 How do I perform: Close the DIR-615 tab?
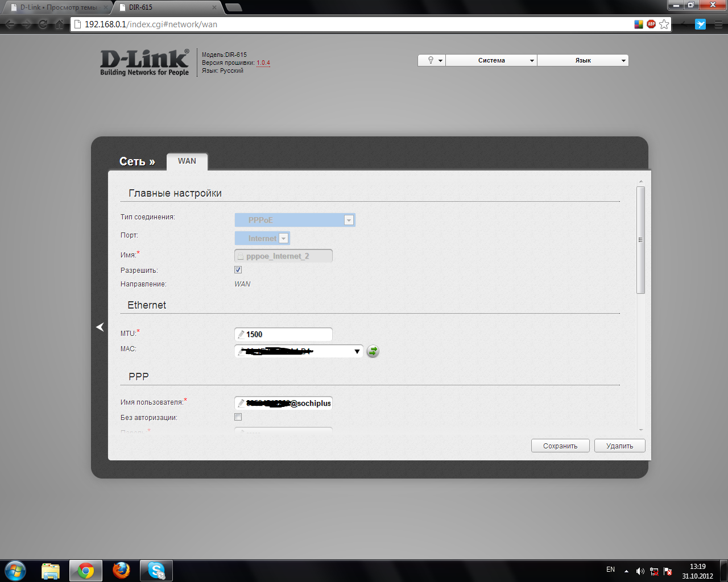[x=215, y=7]
